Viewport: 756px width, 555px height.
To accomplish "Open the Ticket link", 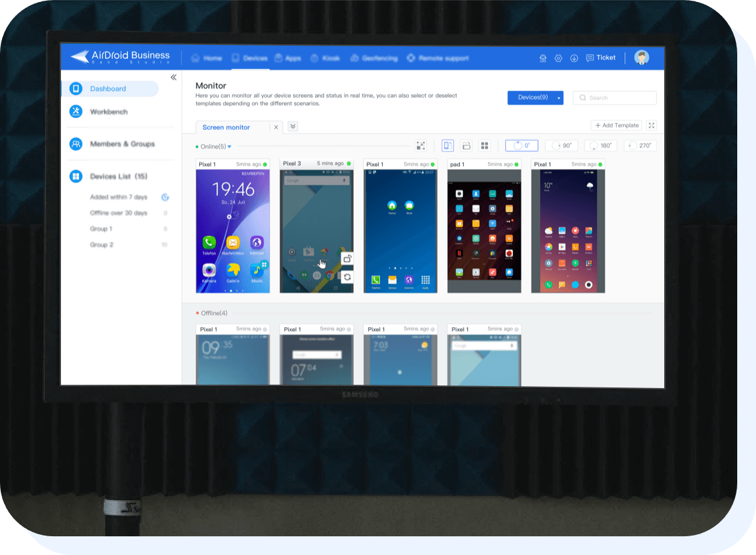I will [601, 58].
